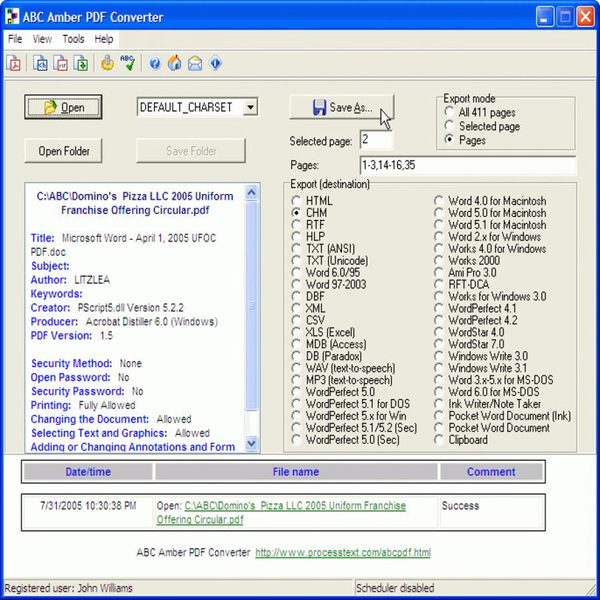Screen dimensions: 600x600
Task: Click the application icon in title bar
Action: pyautogui.click(x=13, y=17)
